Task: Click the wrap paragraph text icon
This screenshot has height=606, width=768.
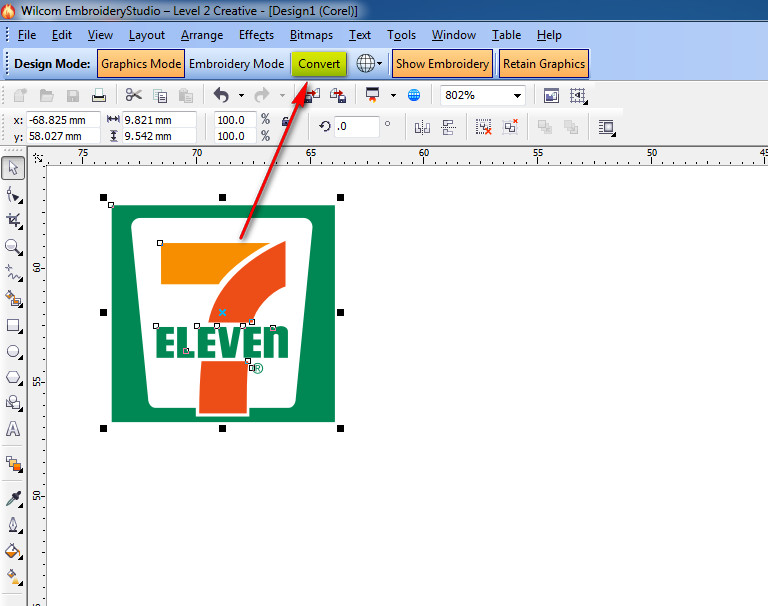Action: click(607, 127)
